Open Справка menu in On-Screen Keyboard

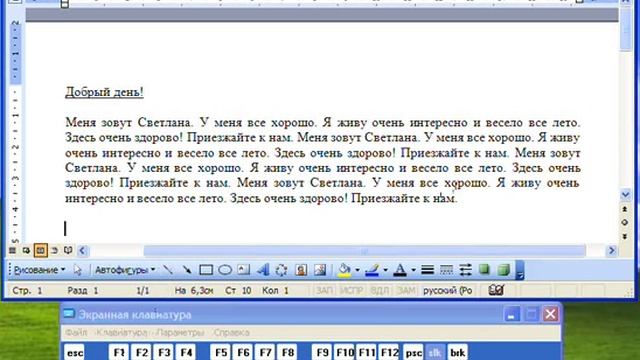(231, 333)
